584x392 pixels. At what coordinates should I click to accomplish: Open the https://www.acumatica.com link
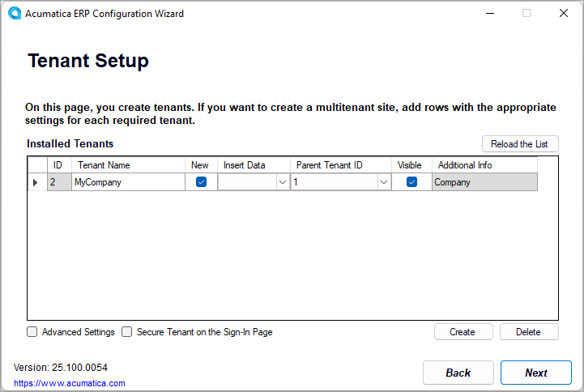pyautogui.click(x=70, y=383)
